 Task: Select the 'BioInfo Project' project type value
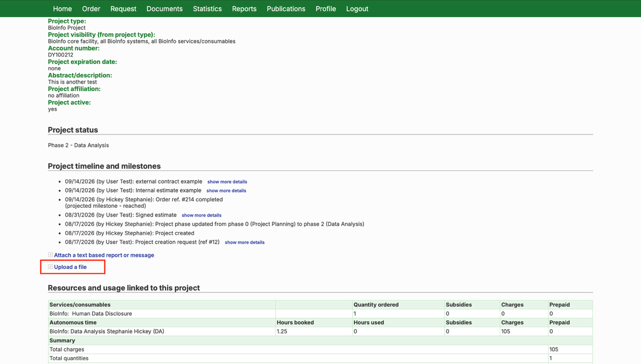coord(67,28)
